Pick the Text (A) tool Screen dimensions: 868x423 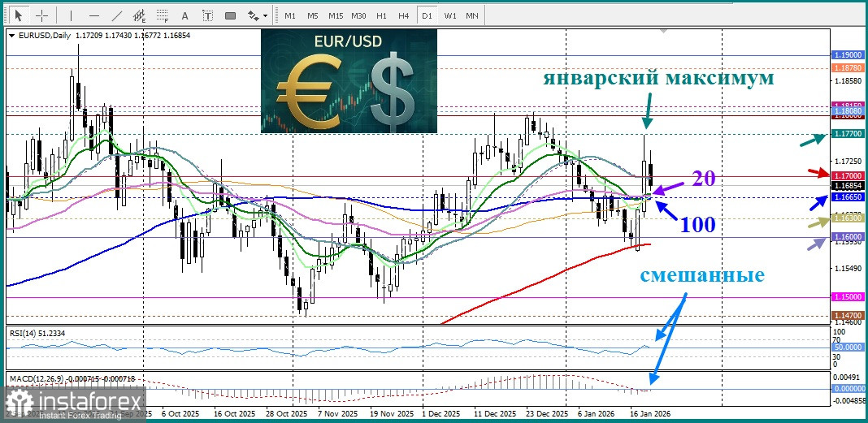pos(184,15)
